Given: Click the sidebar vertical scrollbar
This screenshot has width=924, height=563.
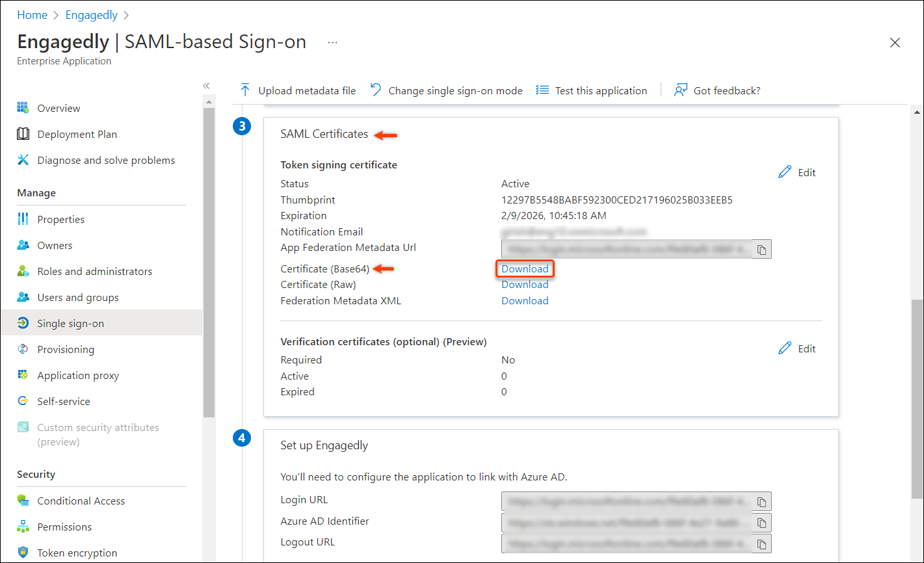Looking at the screenshot, I should click(x=209, y=262).
